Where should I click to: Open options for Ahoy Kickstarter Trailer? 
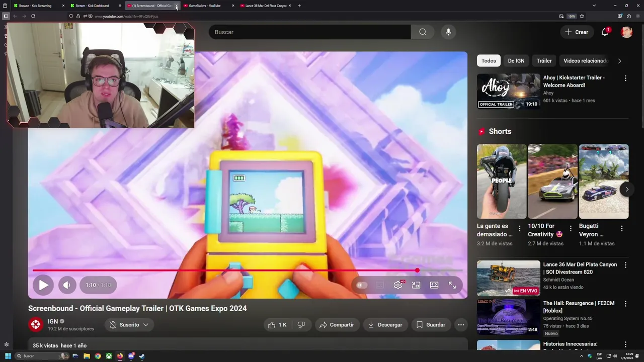(x=625, y=78)
